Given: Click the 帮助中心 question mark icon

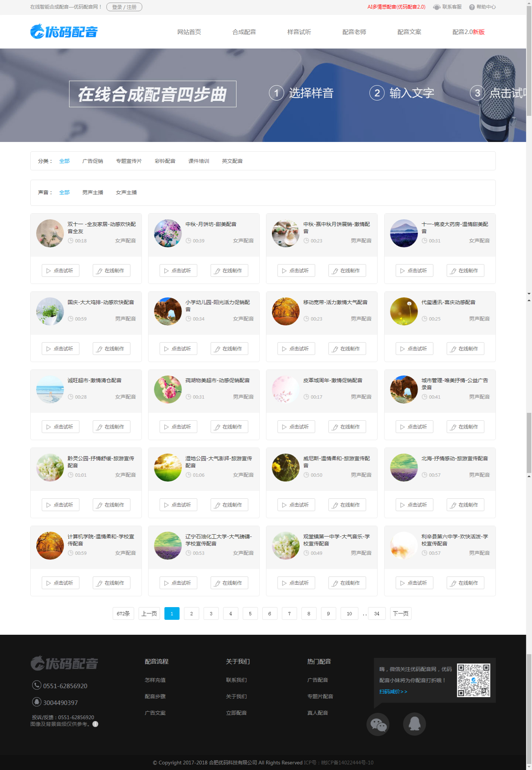Looking at the screenshot, I should coord(472,7).
